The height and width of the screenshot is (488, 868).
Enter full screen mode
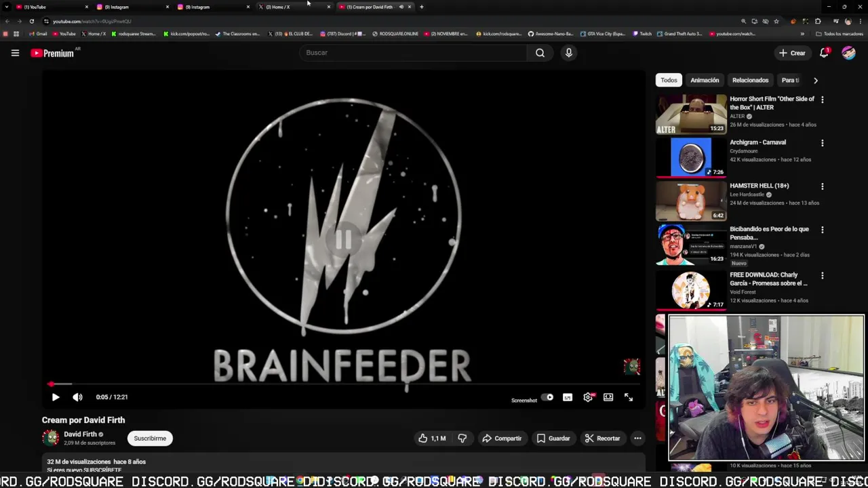click(x=629, y=398)
